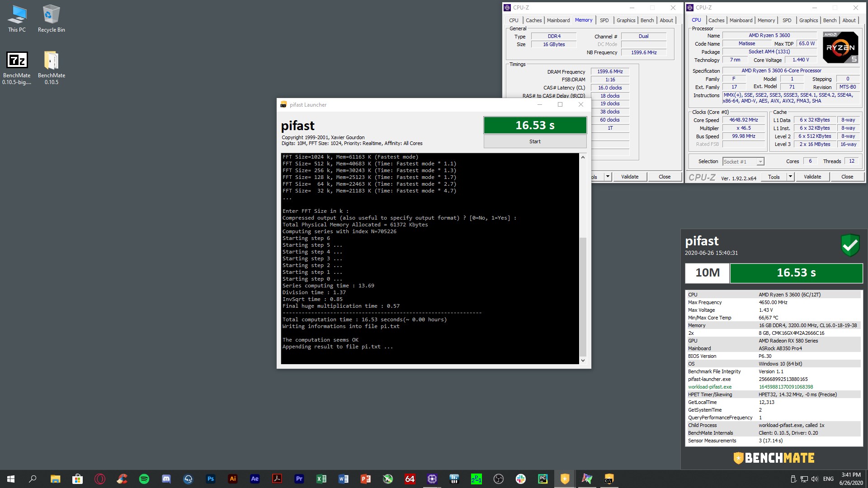The width and height of the screenshot is (868, 488).
Task: Open Adobe Acrobat from taskbar
Action: point(277,479)
